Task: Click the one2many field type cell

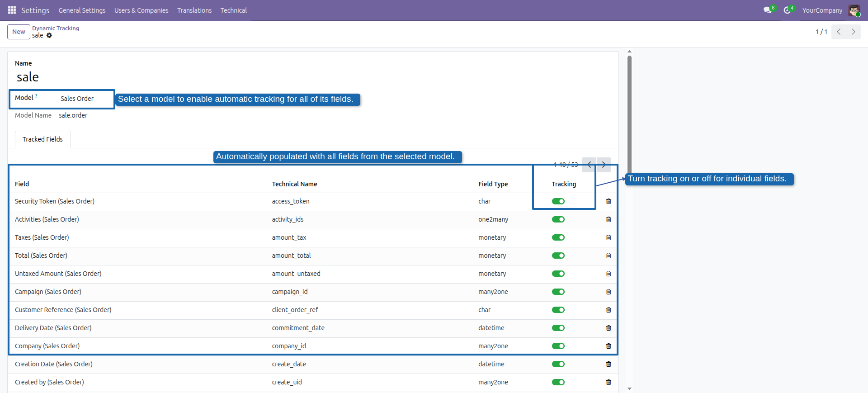Action: pyautogui.click(x=493, y=219)
